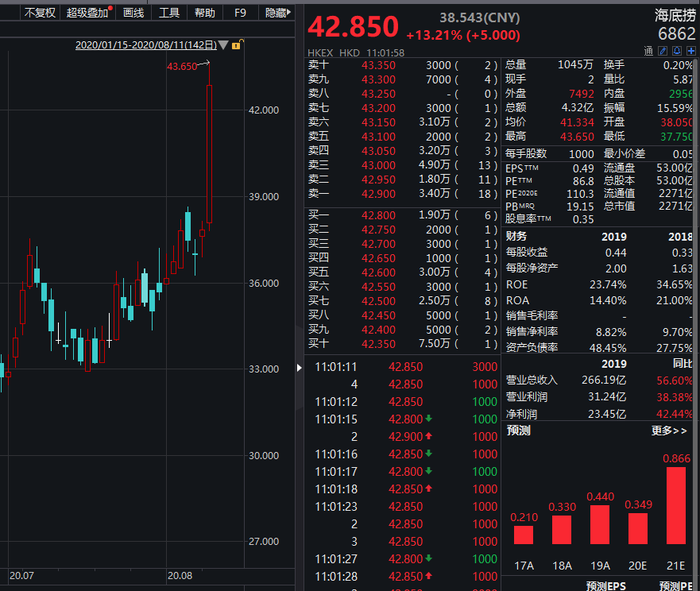Screen dimensions: 700x591
Task: Open the date range dropdown triangle
Action: (223, 45)
